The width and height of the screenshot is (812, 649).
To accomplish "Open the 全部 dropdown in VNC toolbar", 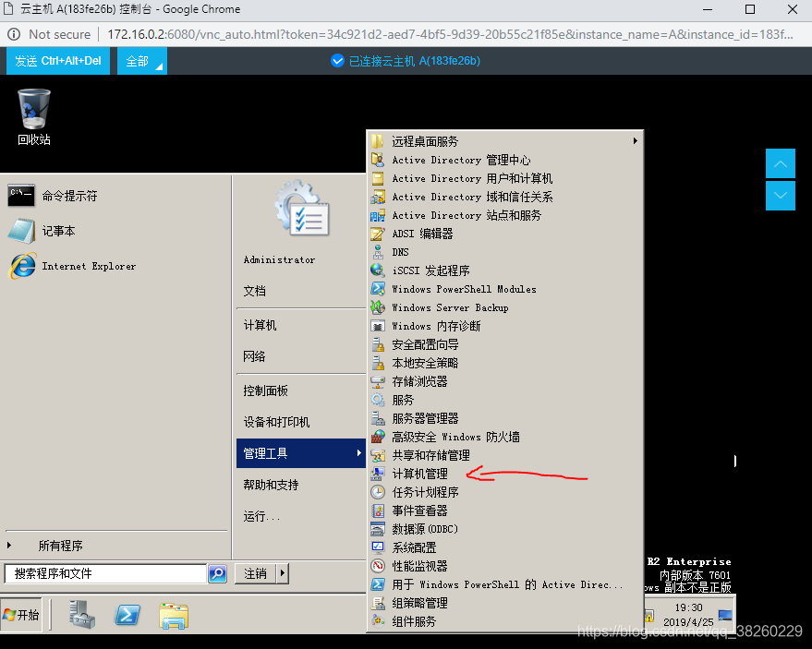I will pos(142,61).
